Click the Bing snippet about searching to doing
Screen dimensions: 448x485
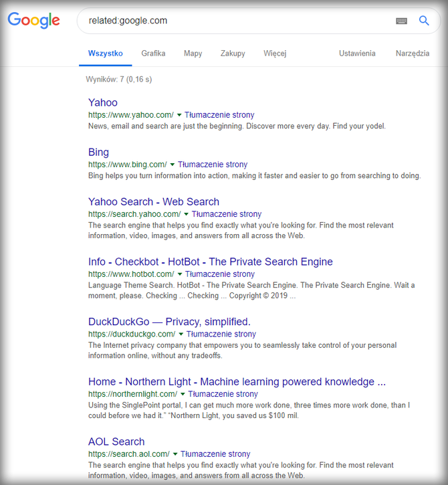click(255, 176)
